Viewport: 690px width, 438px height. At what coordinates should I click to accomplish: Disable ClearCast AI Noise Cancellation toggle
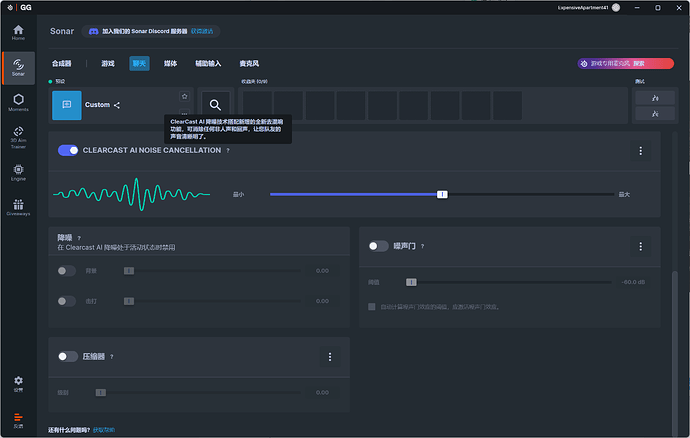pyautogui.click(x=68, y=150)
